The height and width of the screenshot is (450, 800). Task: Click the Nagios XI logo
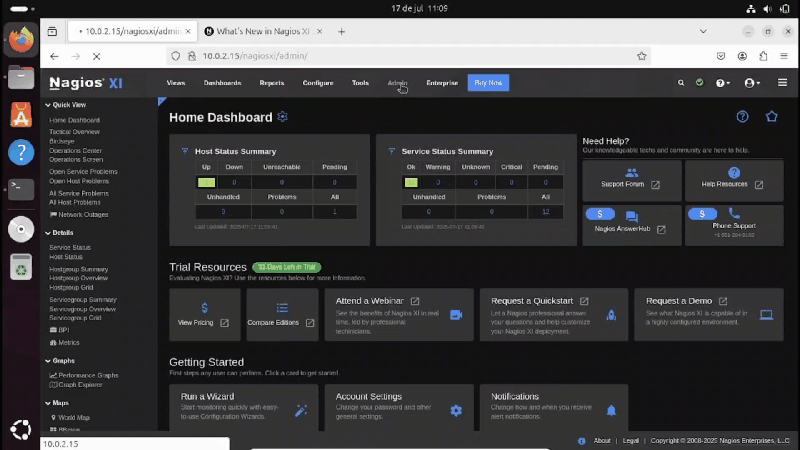(86, 83)
